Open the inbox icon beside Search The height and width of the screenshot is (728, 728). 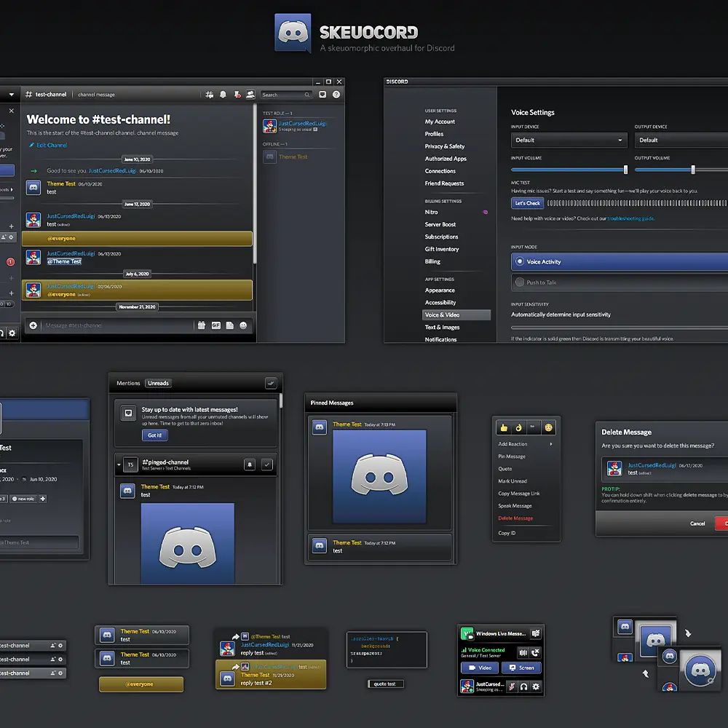point(323,95)
